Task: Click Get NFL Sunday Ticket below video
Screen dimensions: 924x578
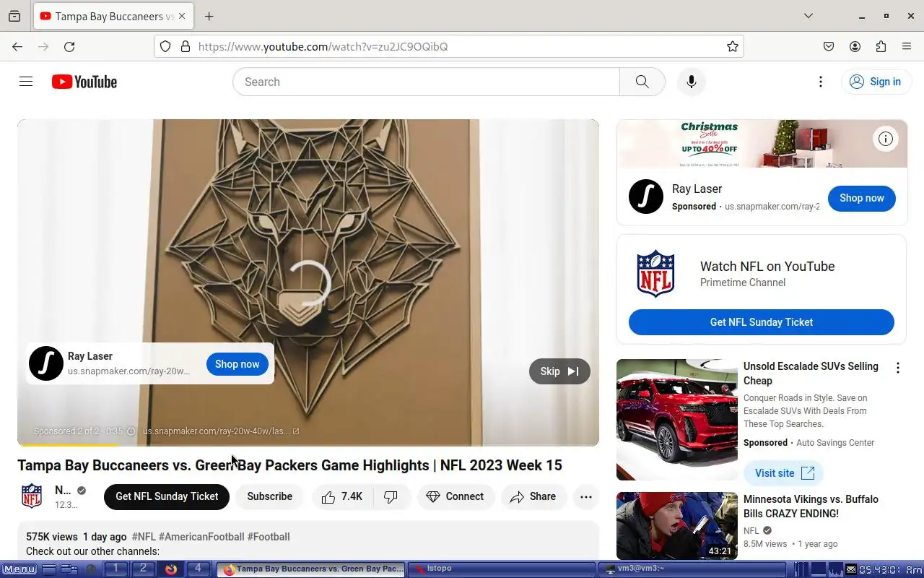Action: pyautogui.click(x=167, y=496)
